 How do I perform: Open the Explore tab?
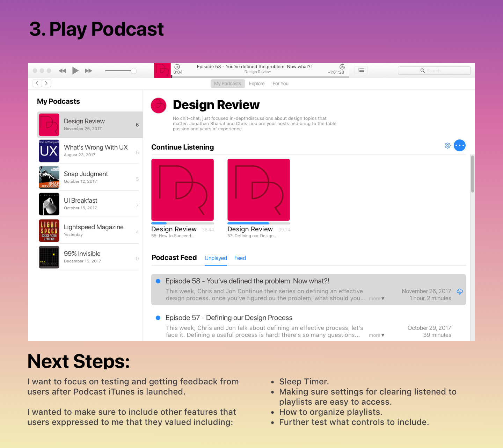(x=257, y=84)
